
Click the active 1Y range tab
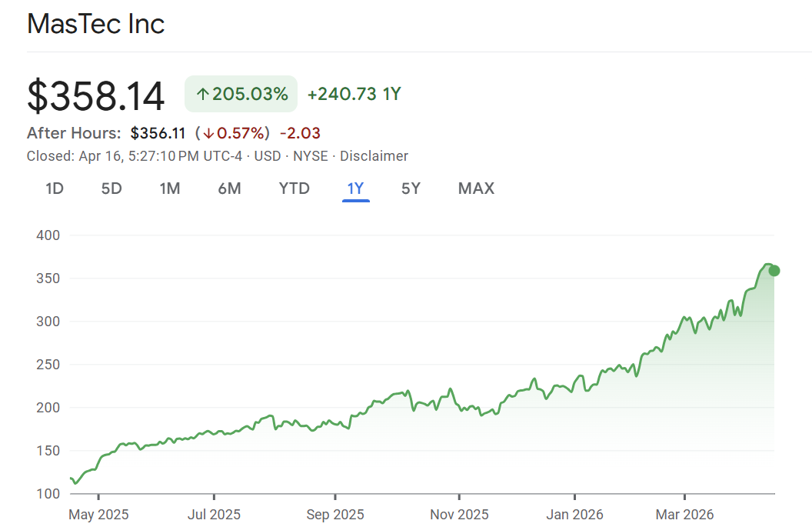356,188
